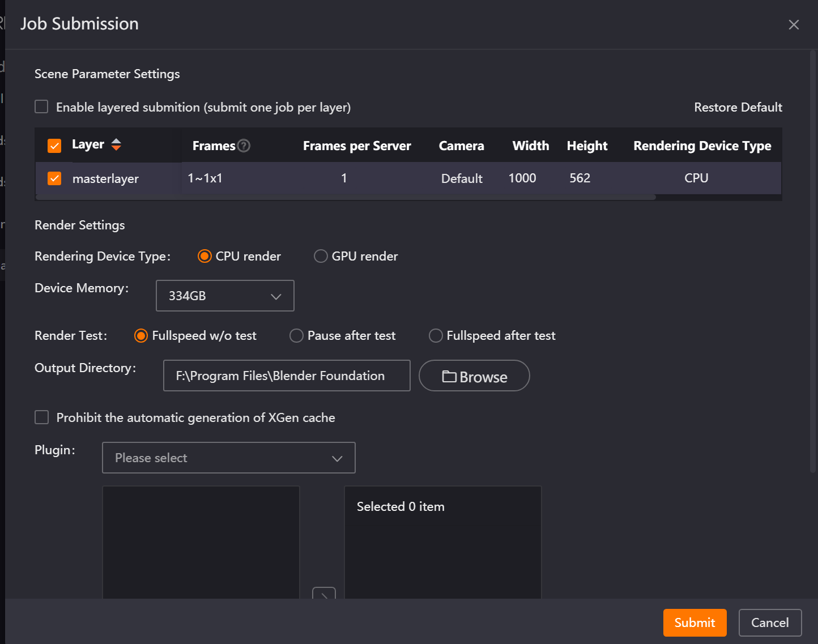Click the transfer arrow between plugin lists
The width and height of the screenshot is (818, 644).
point(324,593)
